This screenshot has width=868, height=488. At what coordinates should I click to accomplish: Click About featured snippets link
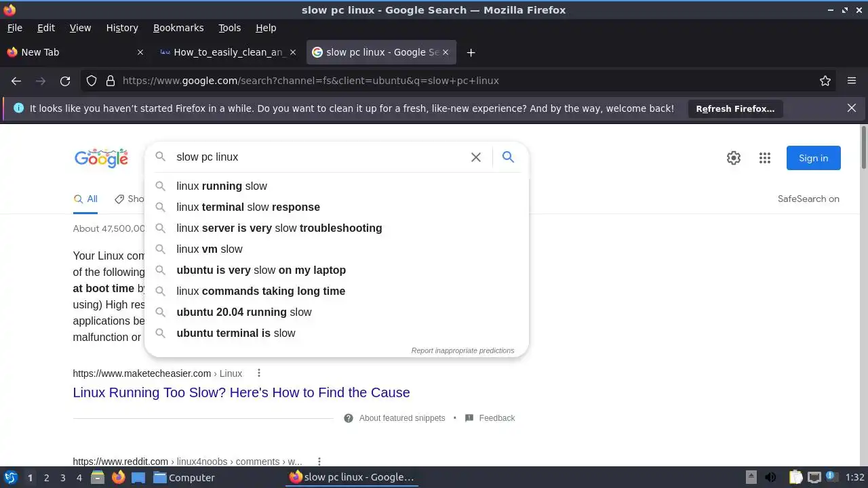[x=402, y=418]
